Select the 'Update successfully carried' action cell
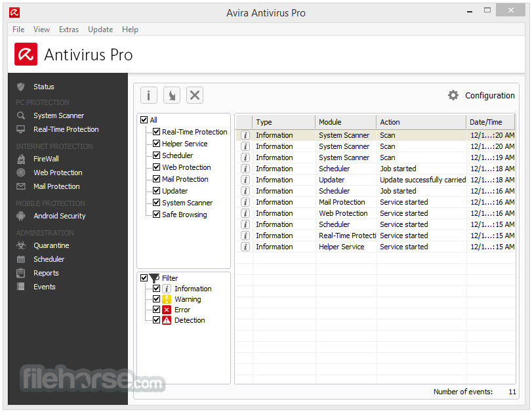 coord(422,180)
